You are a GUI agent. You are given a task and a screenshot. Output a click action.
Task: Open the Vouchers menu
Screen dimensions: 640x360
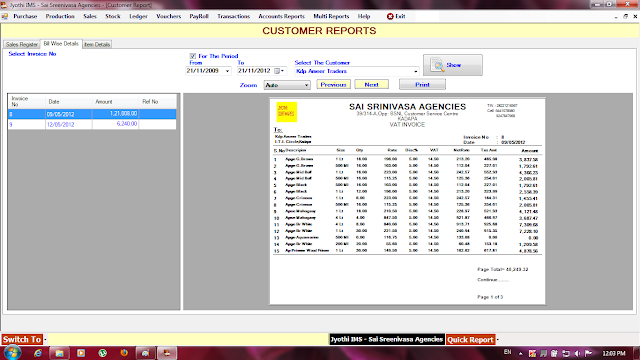[x=169, y=16]
